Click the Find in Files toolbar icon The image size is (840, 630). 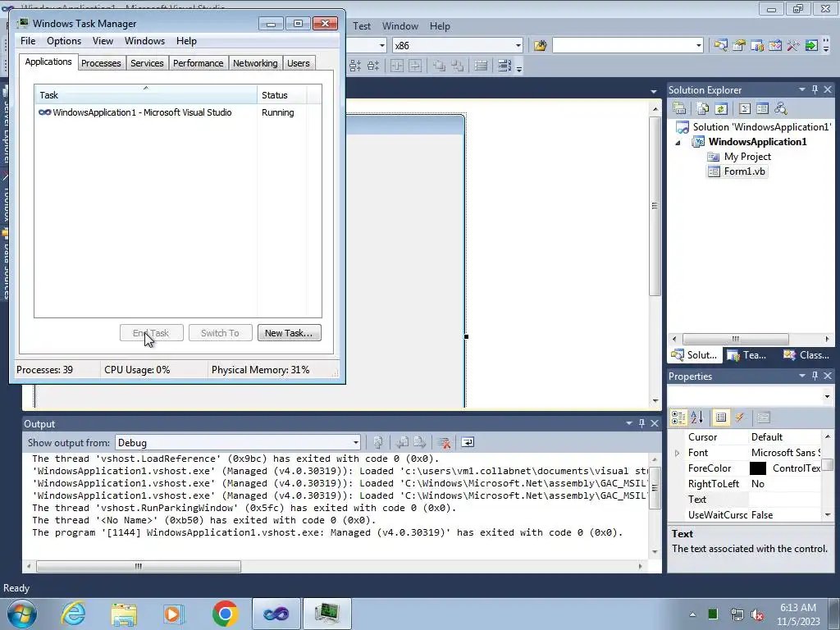coord(540,46)
